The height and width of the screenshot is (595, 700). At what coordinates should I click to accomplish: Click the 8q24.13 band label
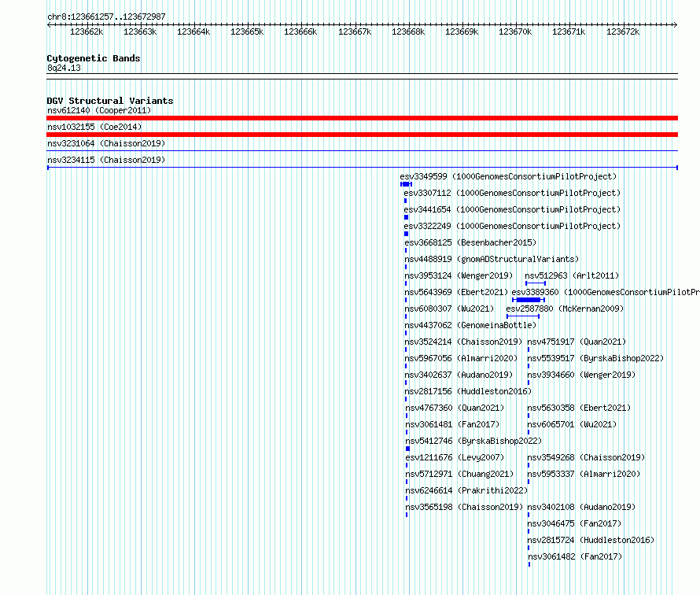[x=64, y=68]
